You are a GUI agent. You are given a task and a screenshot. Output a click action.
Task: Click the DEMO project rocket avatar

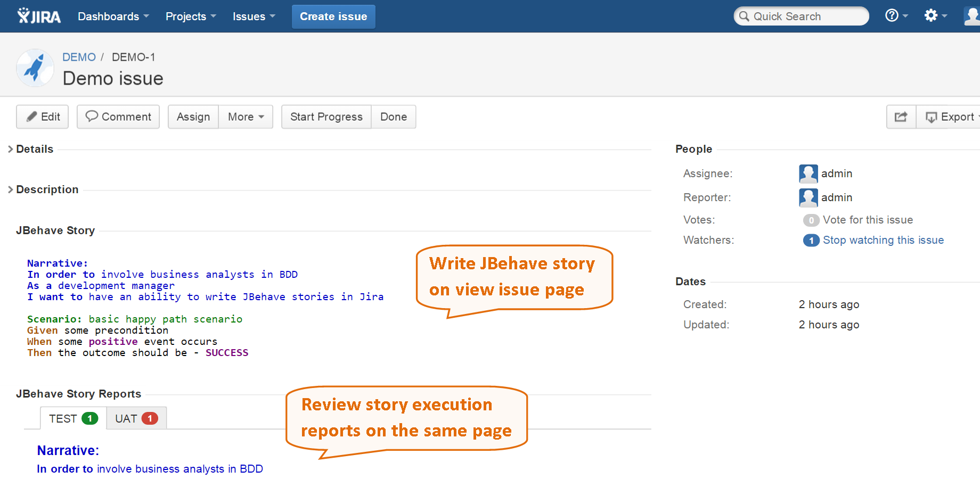tap(35, 68)
